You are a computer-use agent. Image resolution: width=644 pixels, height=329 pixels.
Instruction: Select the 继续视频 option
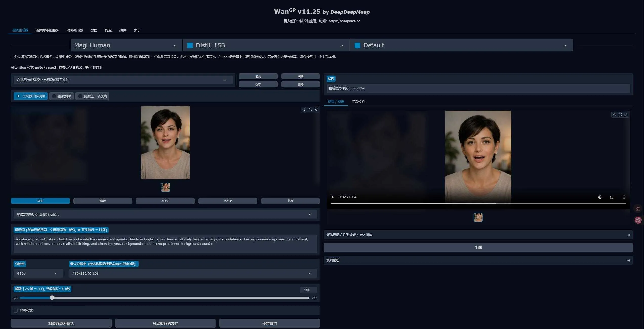coord(61,96)
